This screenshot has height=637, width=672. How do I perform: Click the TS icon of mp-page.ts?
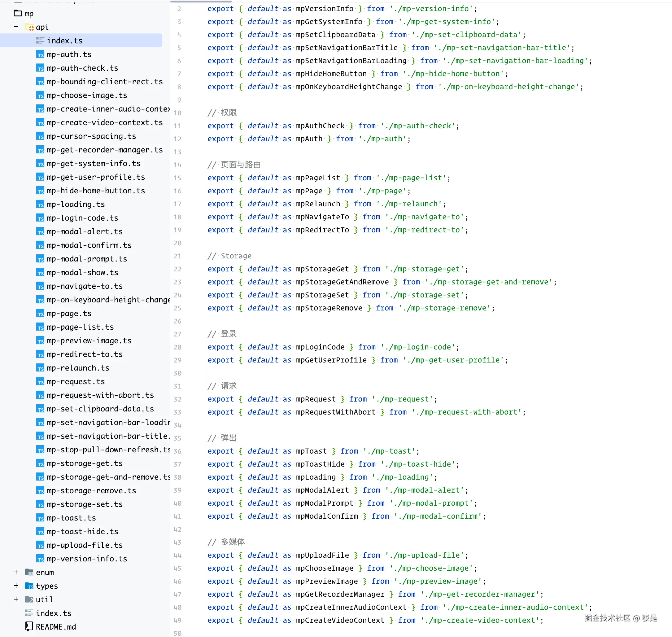(40, 314)
